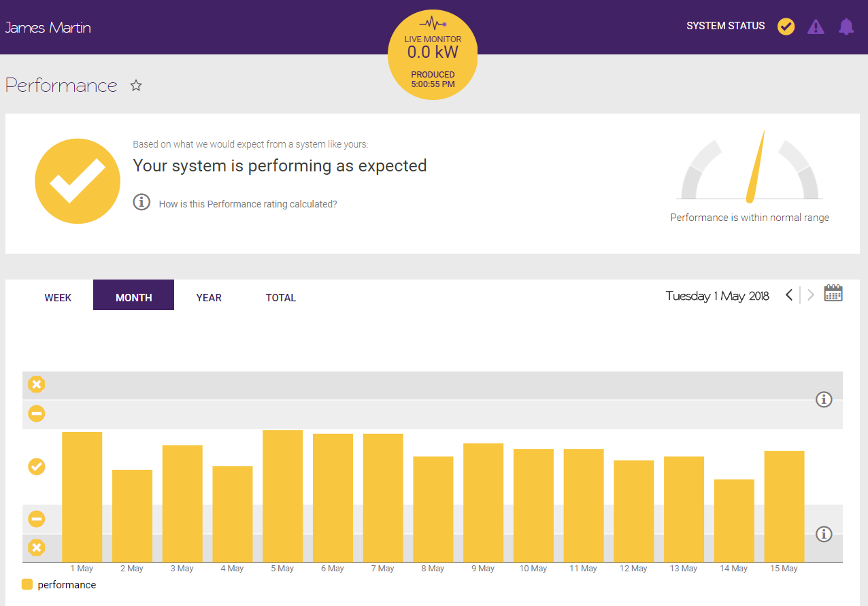Click info icon beside performance rating question
This screenshot has height=606, width=868.
[141, 202]
